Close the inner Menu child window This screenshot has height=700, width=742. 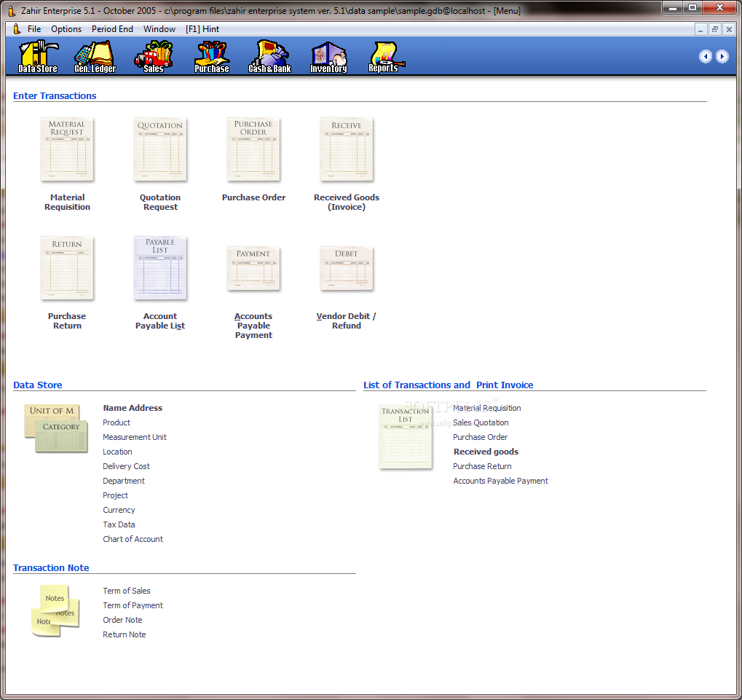pyautogui.click(x=729, y=29)
